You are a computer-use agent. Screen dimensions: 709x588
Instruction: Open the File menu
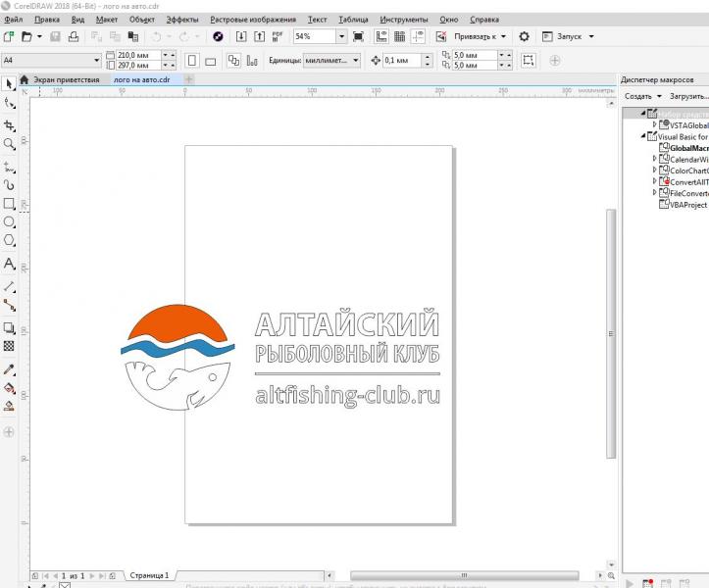(x=14, y=20)
